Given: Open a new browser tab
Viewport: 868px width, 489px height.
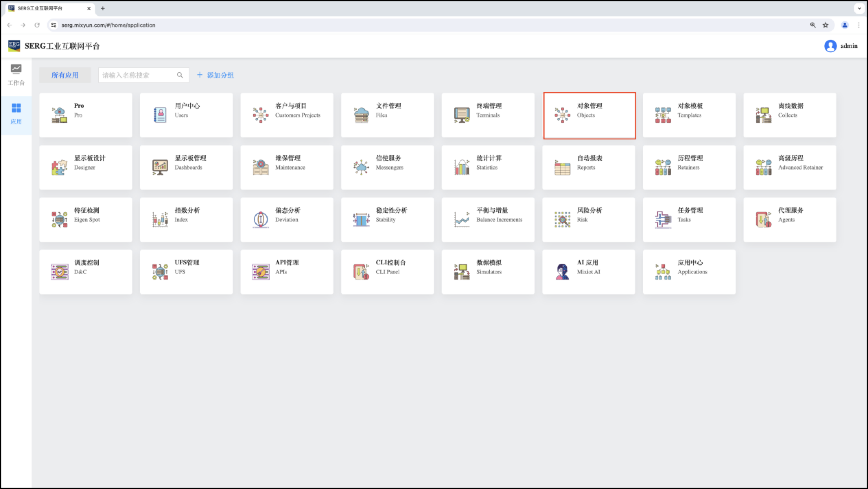Looking at the screenshot, I should pyautogui.click(x=103, y=9).
